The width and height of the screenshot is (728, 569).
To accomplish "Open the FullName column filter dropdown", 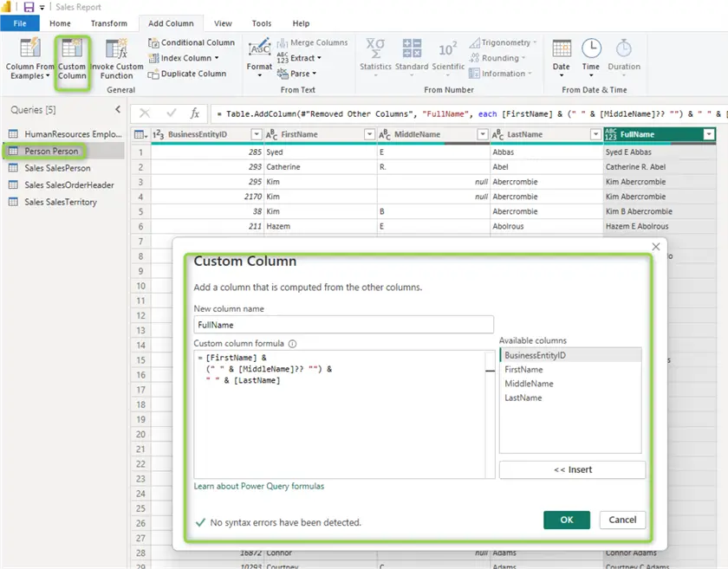I will (x=709, y=134).
